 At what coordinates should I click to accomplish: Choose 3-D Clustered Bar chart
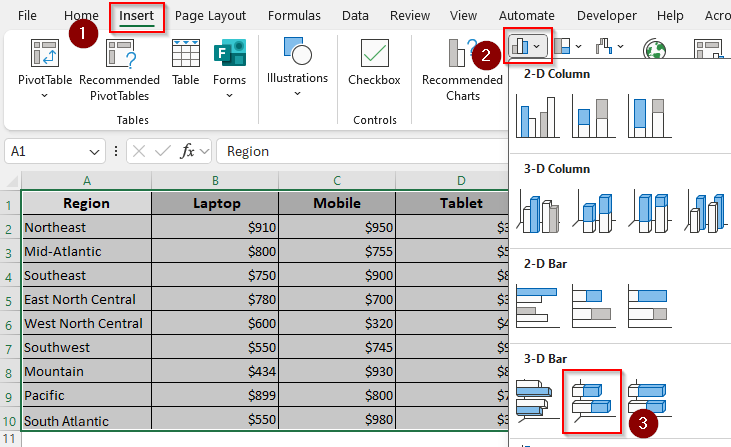pyautogui.click(x=538, y=400)
